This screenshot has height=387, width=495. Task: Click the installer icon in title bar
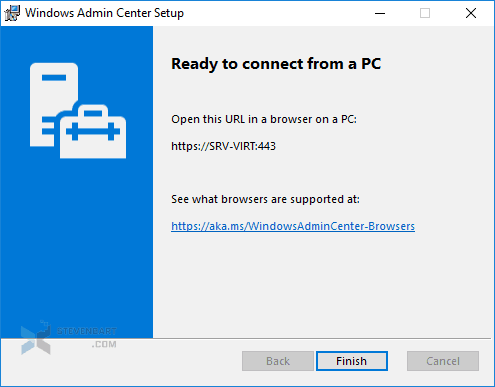[x=12, y=13]
